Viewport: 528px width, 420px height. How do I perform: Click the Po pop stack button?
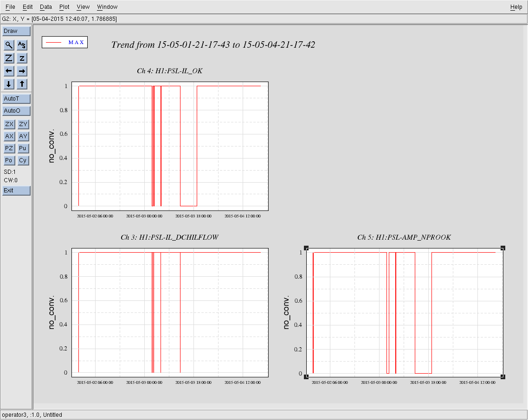click(9, 160)
